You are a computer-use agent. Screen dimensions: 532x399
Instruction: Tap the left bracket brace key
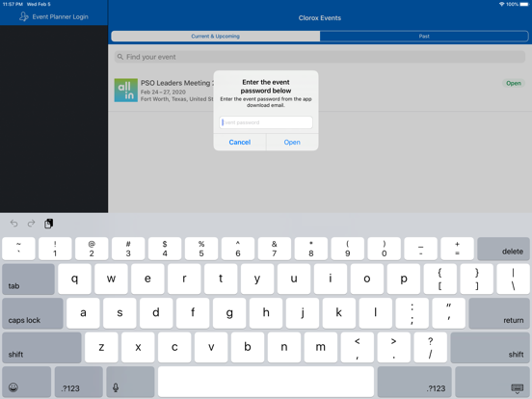coord(440,279)
